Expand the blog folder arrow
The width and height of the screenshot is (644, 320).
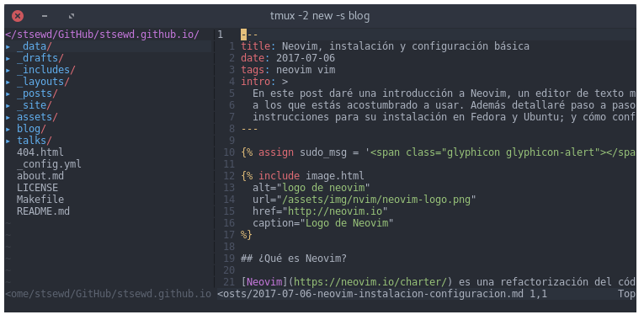click(x=8, y=129)
